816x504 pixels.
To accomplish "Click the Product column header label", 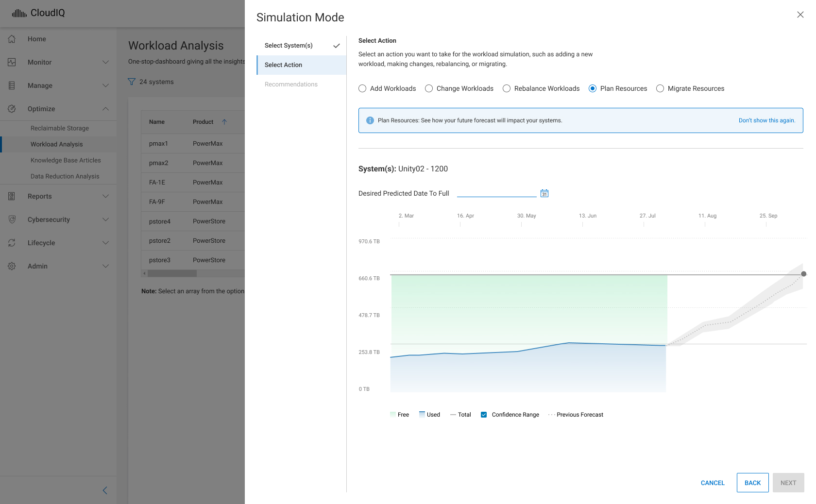I will pos(203,122).
